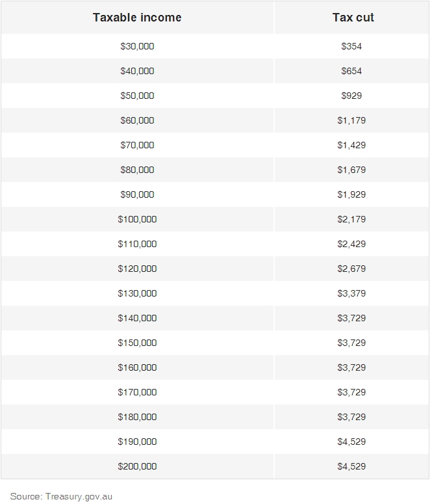Click the Tax cut column header
Image resolution: width=432 pixels, height=504 pixels.
pyautogui.click(x=353, y=18)
